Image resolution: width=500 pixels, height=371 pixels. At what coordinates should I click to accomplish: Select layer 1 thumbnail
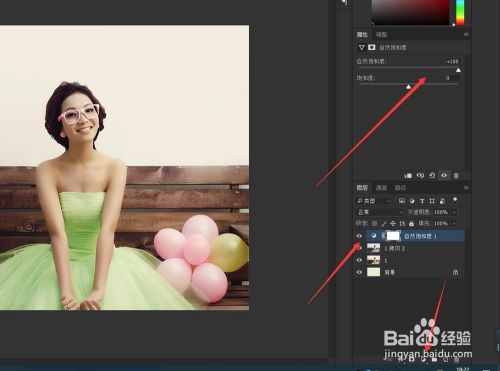[373, 260]
